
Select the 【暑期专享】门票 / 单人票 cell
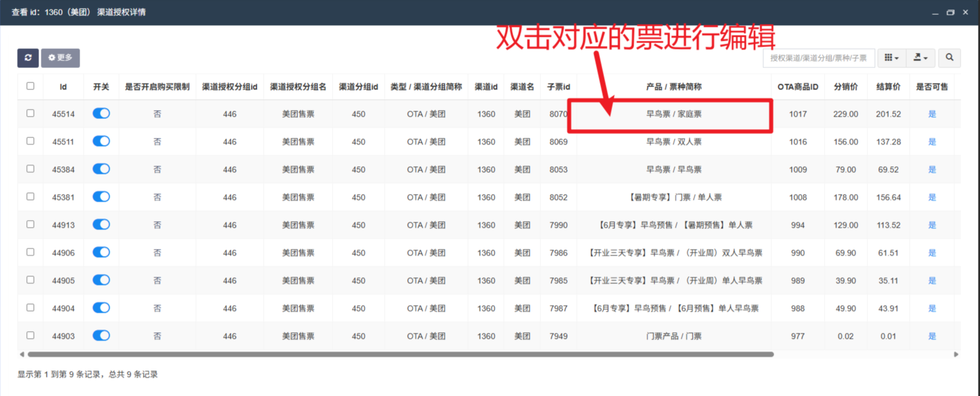[674, 197]
